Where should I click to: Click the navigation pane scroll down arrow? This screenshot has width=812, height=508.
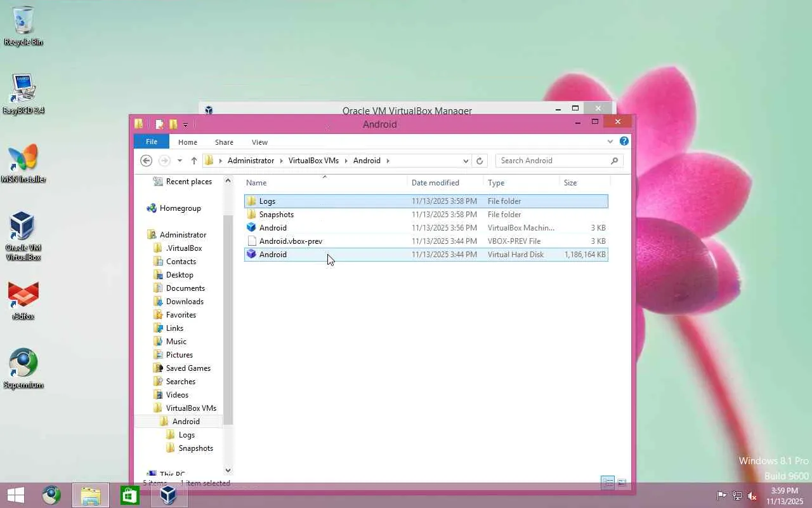point(228,471)
